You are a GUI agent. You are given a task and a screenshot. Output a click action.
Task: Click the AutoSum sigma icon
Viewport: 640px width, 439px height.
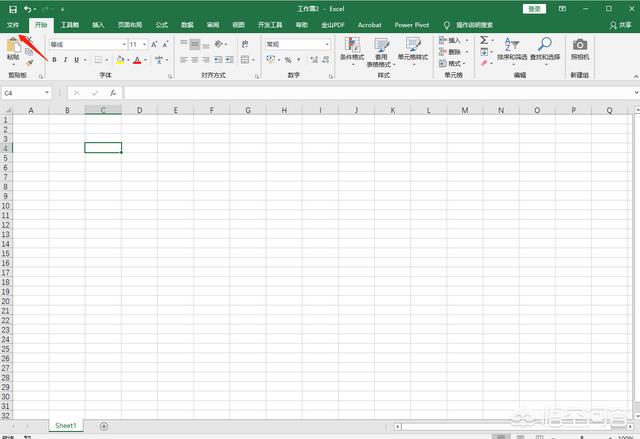483,41
